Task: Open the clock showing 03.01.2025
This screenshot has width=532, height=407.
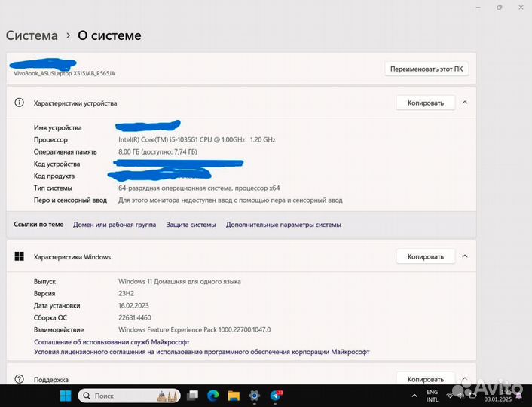Action: pyautogui.click(x=498, y=396)
